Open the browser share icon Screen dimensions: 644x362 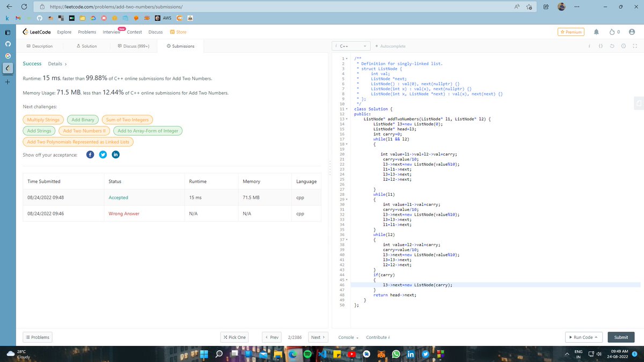coord(546,7)
